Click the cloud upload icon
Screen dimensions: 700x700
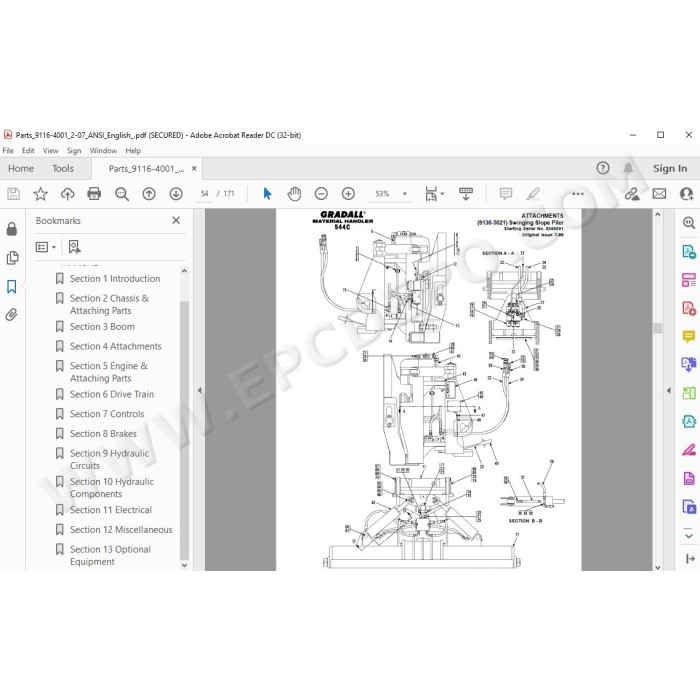67,194
